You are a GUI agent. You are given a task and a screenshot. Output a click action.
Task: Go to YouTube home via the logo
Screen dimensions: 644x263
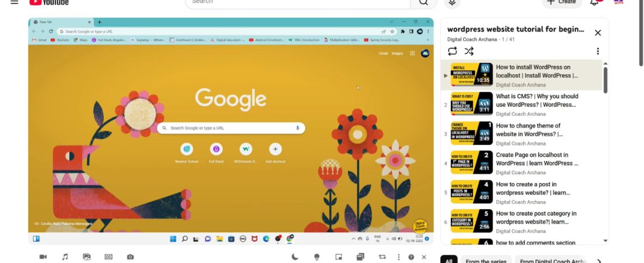(x=49, y=2)
